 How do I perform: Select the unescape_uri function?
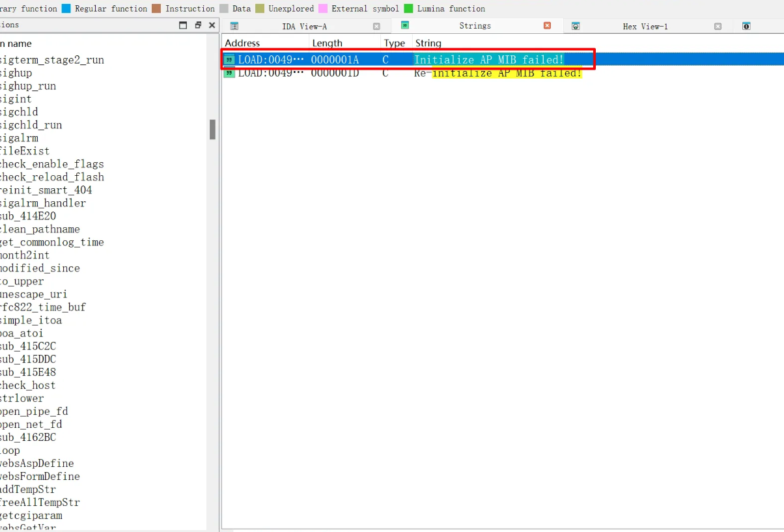[x=34, y=294]
